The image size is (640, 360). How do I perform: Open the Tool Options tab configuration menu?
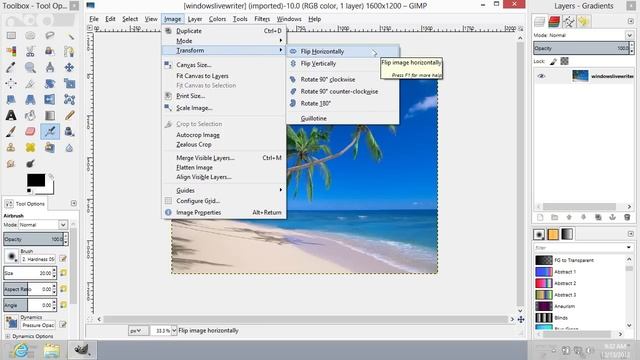pyautogui.click(x=74, y=203)
